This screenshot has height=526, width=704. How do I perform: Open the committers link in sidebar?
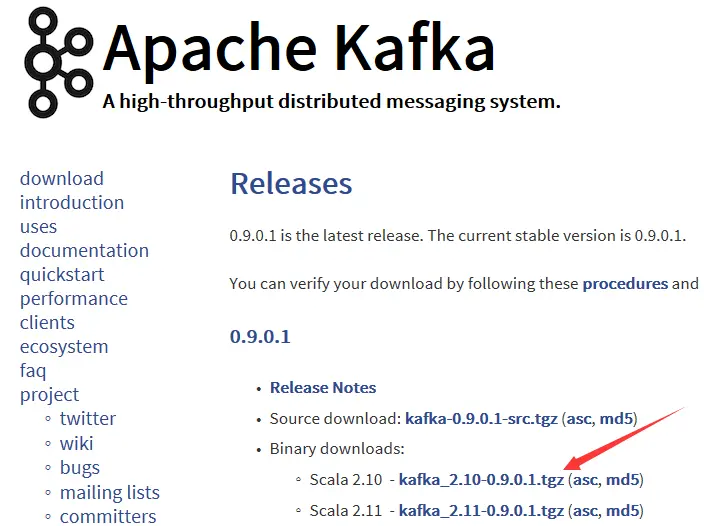coord(108,517)
